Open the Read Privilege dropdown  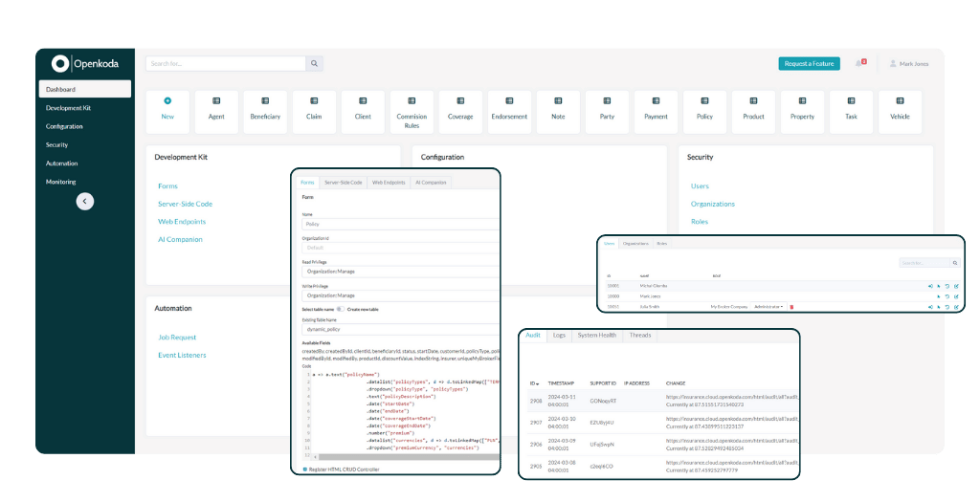[x=400, y=272]
